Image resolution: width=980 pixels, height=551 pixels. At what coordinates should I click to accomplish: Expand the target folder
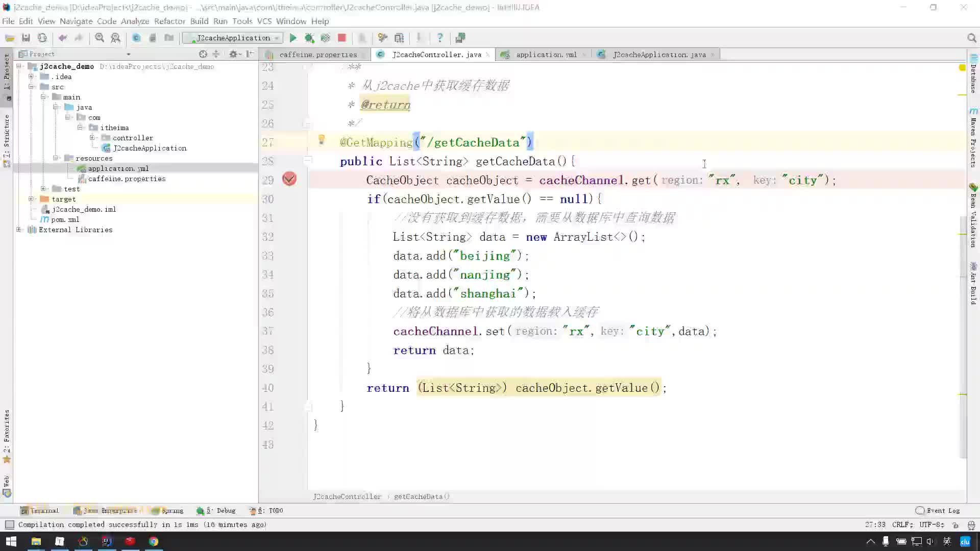pos(31,199)
